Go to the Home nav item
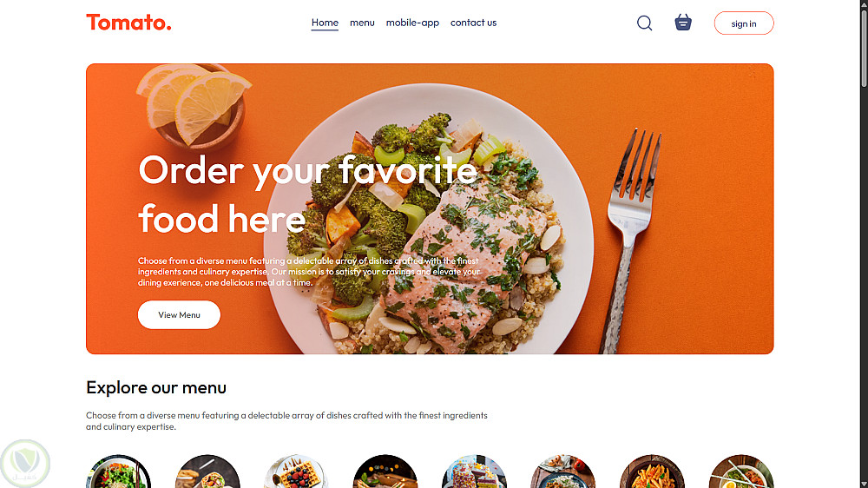 [325, 23]
